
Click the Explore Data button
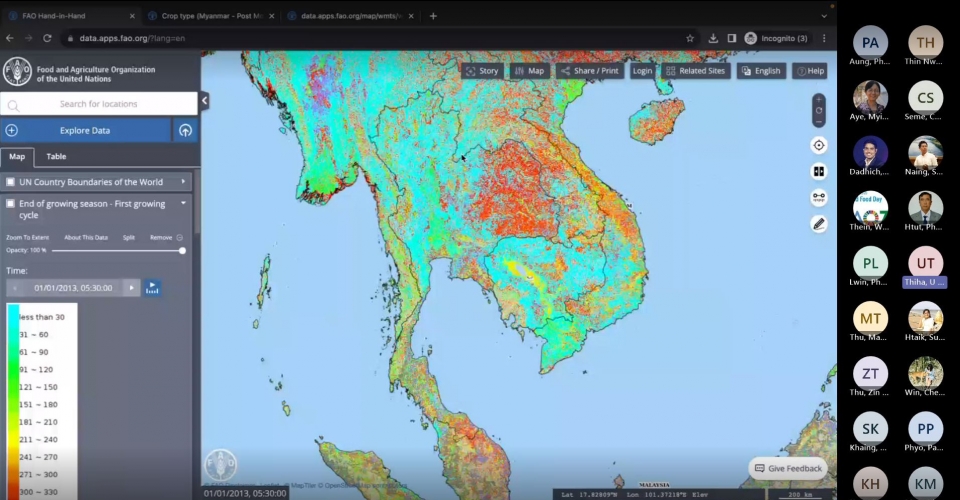[x=85, y=130]
